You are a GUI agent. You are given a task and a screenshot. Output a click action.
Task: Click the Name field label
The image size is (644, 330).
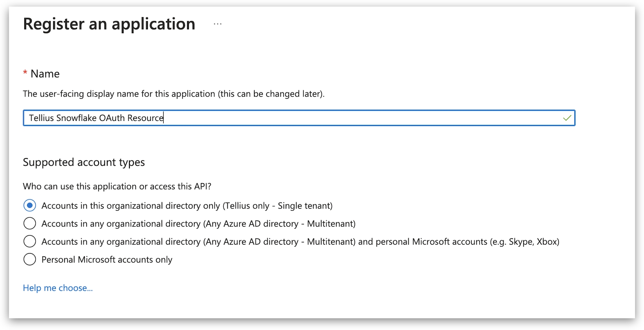[45, 74]
